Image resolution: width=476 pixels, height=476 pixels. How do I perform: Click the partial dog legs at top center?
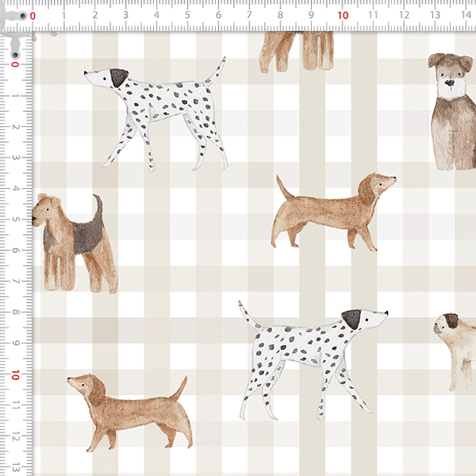tap(297, 49)
